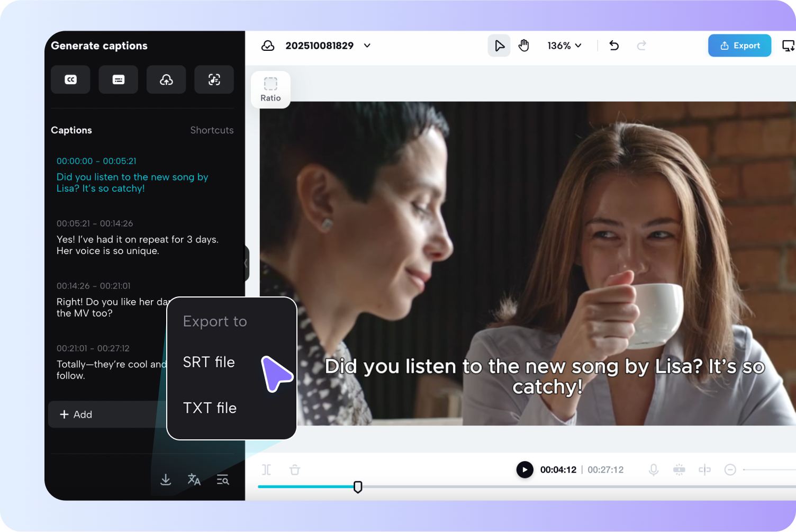Click the subtitle overlay on the video
The width and height of the screenshot is (796, 532).
click(545, 376)
